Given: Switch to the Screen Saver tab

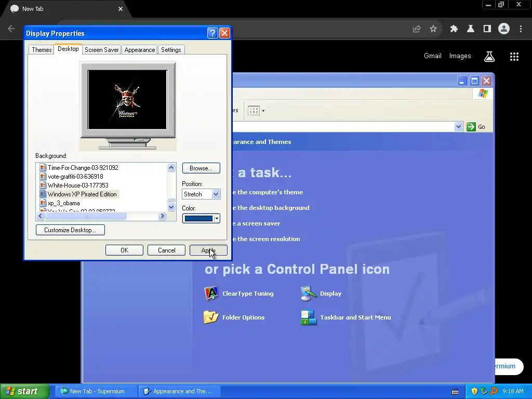Looking at the screenshot, I should tap(101, 50).
